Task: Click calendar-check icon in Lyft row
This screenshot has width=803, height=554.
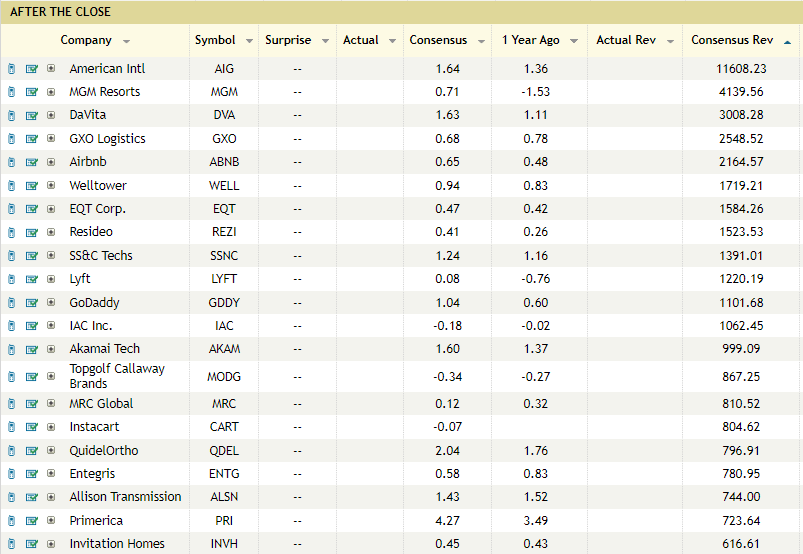Action: click(x=32, y=279)
